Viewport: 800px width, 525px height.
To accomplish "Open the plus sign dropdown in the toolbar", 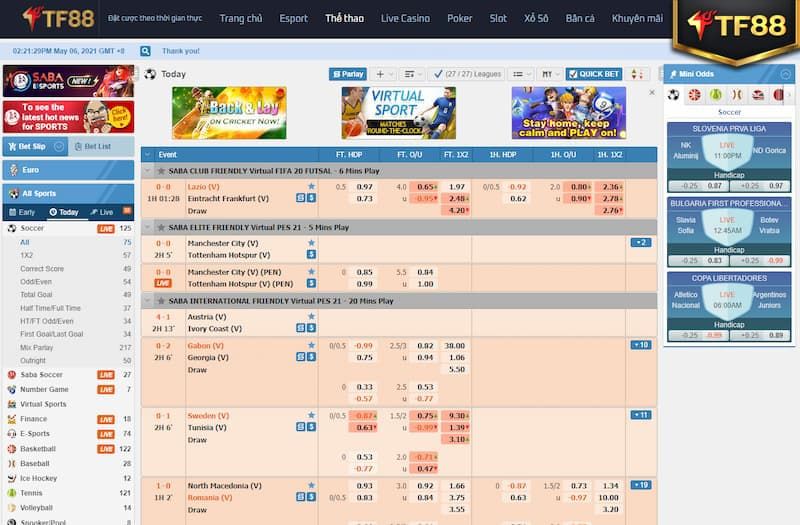I will 383,74.
